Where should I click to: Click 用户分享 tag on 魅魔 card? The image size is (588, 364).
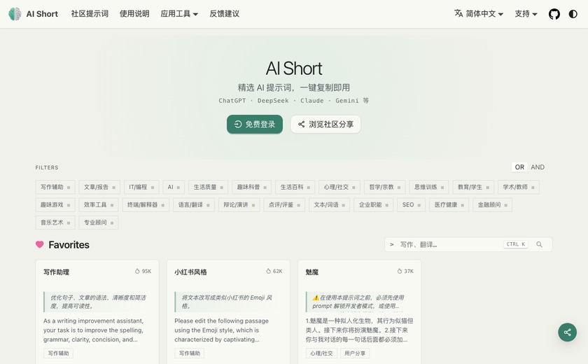(355, 353)
